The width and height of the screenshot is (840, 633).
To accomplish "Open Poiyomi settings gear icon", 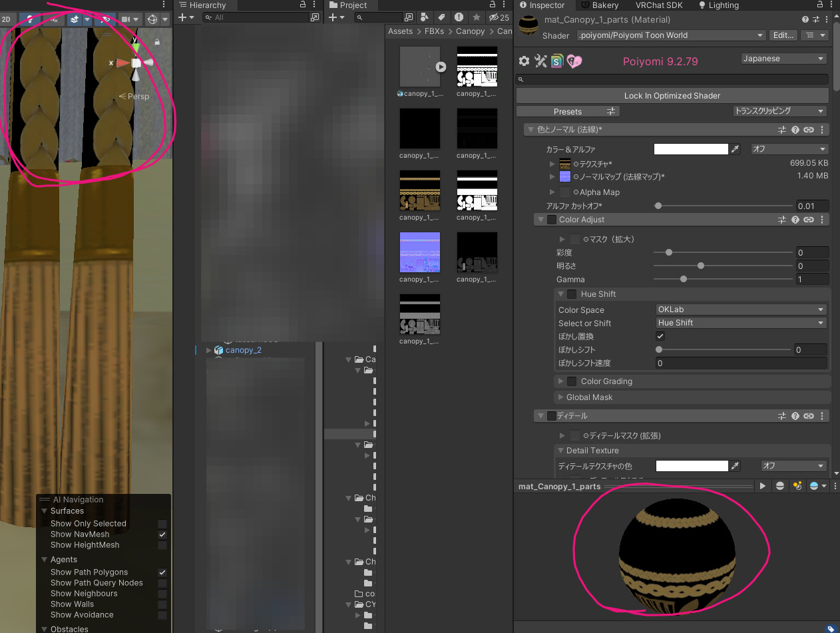I will [524, 61].
